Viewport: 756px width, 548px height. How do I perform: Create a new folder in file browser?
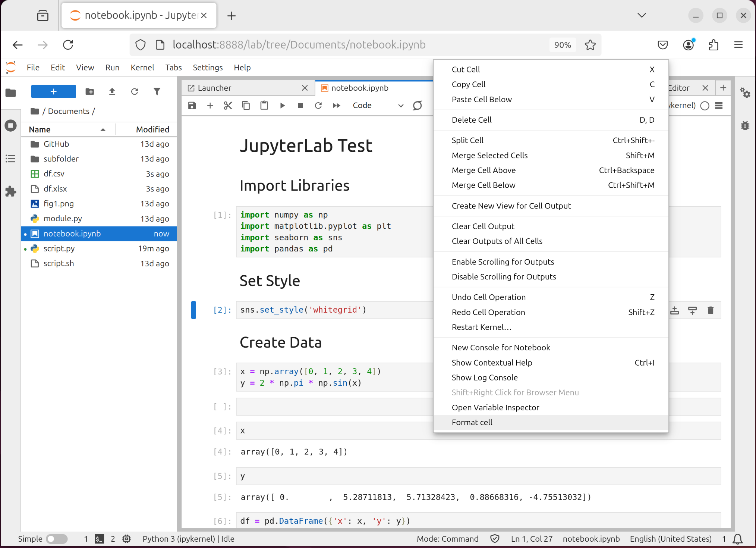(x=90, y=91)
